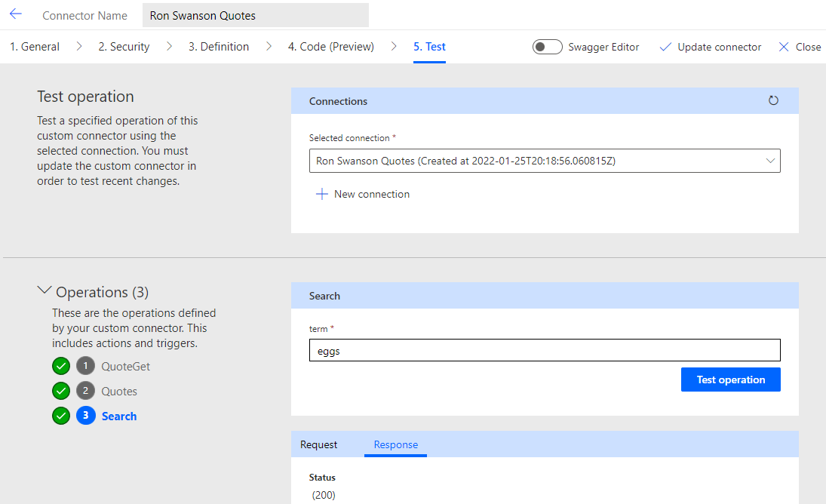This screenshot has width=826, height=504.
Task: Click the Search panel header
Action: 545,296
